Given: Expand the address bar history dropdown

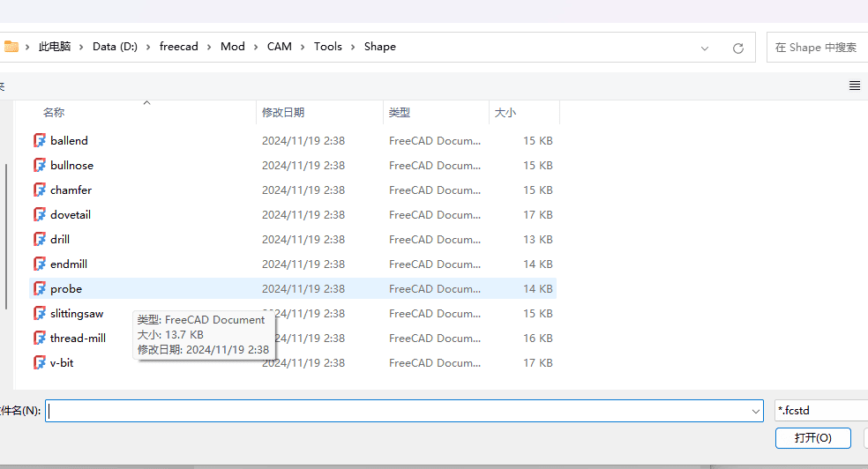Looking at the screenshot, I should [x=705, y=48].
